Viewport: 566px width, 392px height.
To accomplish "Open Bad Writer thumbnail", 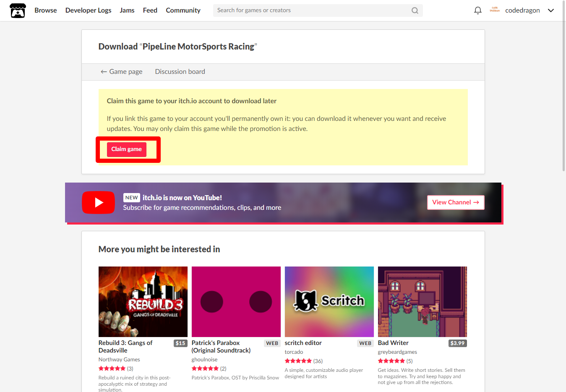I will tap(423, 302).
